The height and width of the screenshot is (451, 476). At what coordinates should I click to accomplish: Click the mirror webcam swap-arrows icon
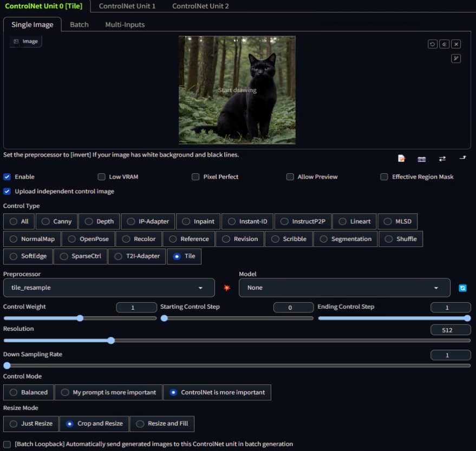pyautogui.click(x=442, y=159)
